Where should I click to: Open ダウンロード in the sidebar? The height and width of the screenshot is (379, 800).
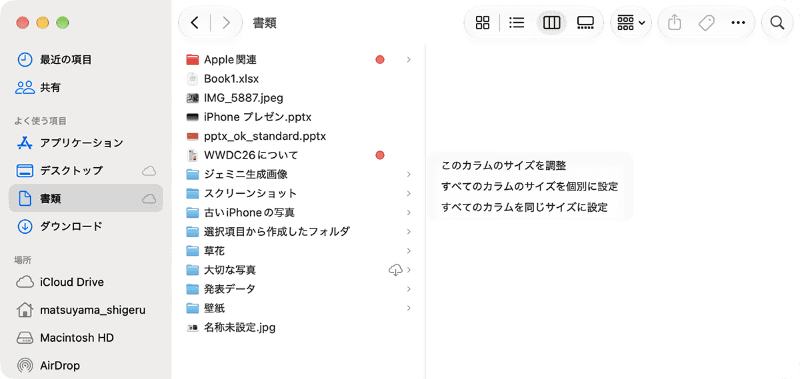coord(86,226)
